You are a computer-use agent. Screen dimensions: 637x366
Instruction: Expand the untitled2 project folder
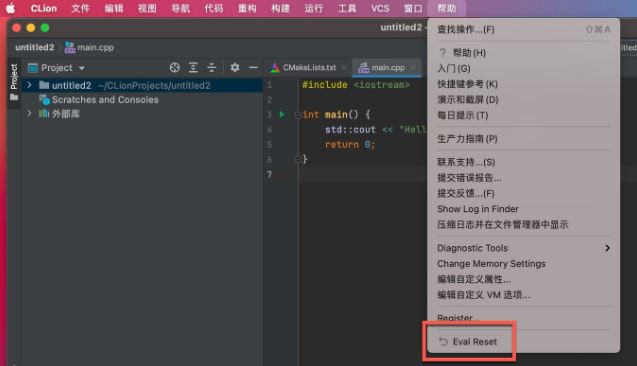[29, 85]
